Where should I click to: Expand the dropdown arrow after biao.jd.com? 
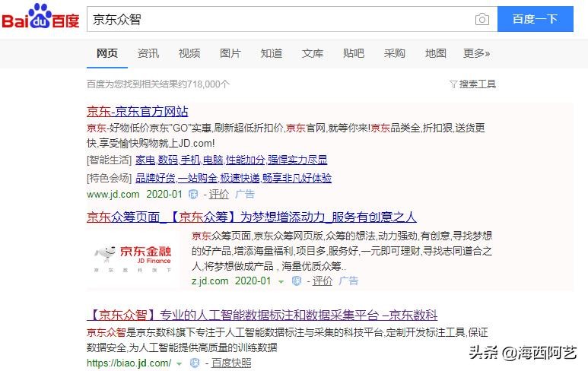click(180, 363)
